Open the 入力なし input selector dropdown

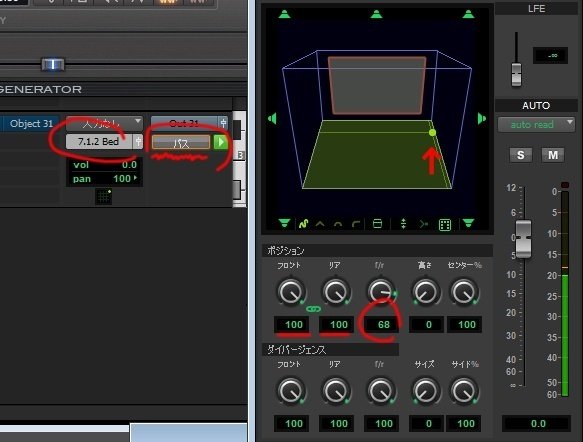click(104, 123)
